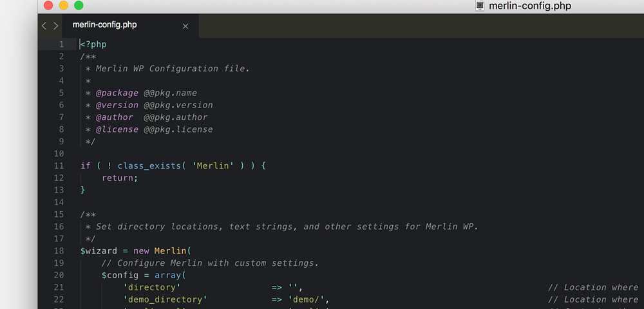Image resolution: width=644 pixels, height=309 pixels.
Task: Click the 'Merlin WP Configuration file.' comment
Action: pyautogui.click(x=173, y=68)
